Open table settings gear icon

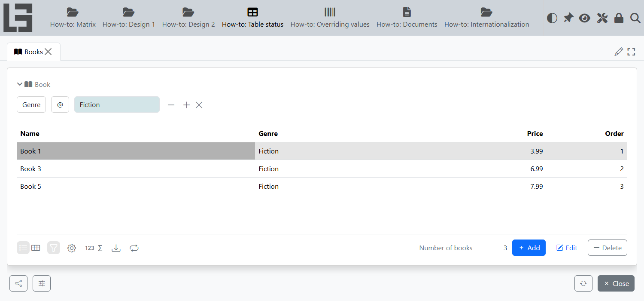[72, 248]
